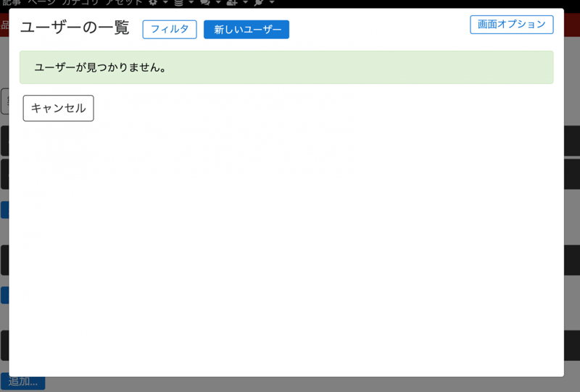580x392 pixels.
Task: Click the tools icon in top bar
Action: (x=258, y=3)
